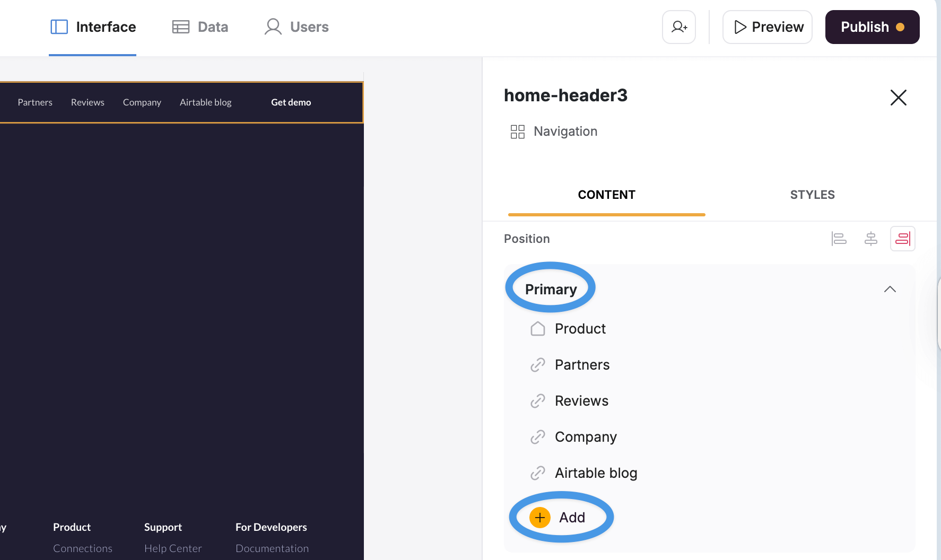Select left alignment position icon

tap(839, 239)
